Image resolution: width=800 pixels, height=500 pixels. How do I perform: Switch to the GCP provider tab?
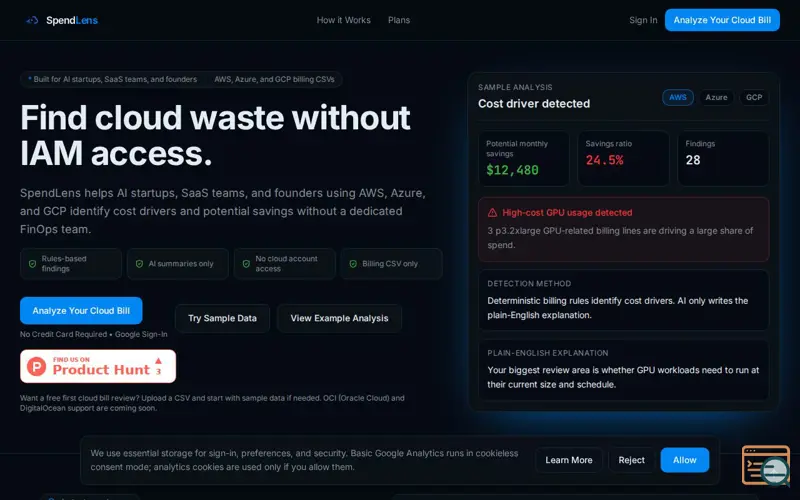[x=754, y=97]
